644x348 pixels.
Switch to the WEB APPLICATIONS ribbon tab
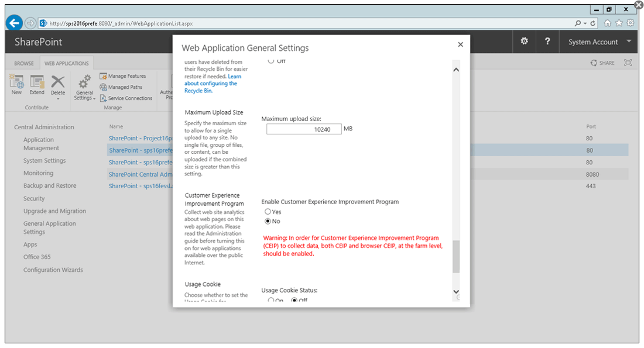67,63
